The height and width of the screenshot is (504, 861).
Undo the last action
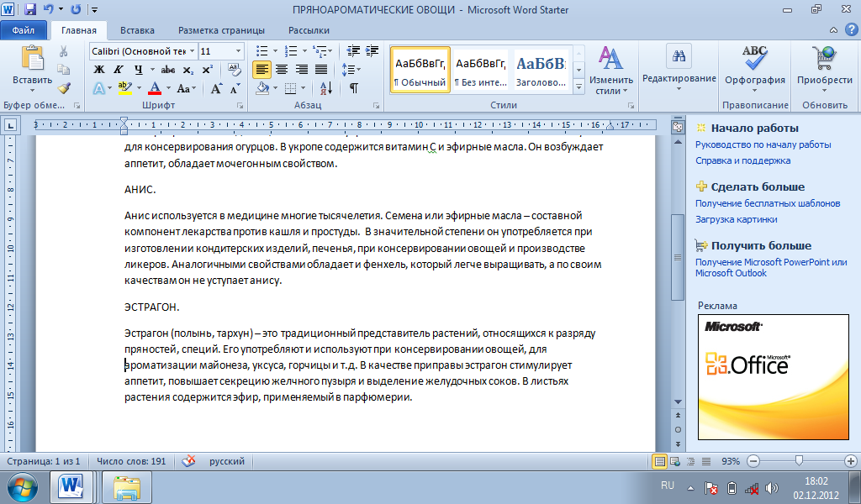coord(48,9)
